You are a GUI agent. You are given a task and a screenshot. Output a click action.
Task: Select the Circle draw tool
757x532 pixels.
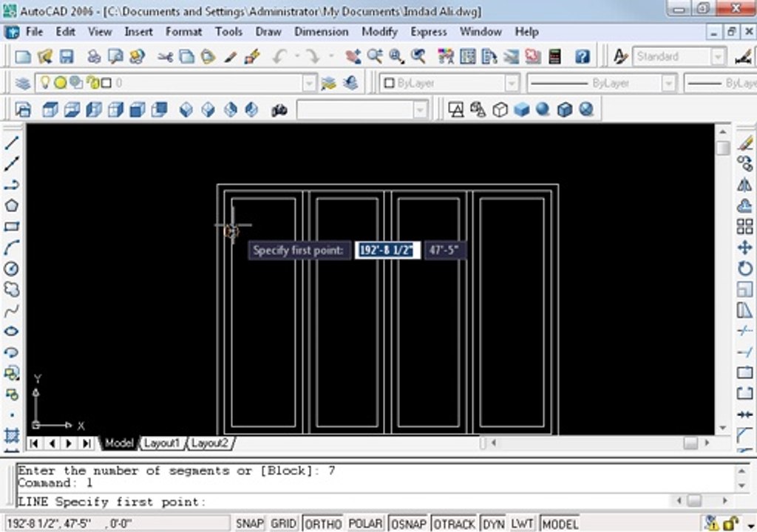tap(12, 268)
